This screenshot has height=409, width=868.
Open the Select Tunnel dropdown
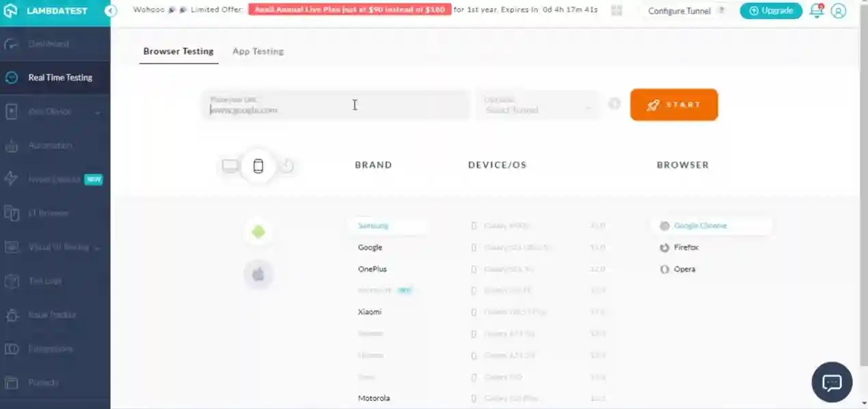539,105
